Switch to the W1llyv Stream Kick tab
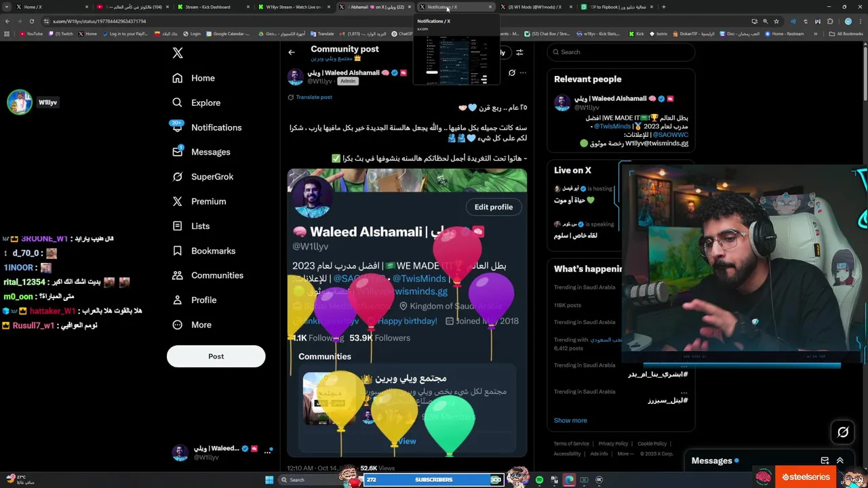The height and width of the screenshot is (488, 868). coord(294,7)
